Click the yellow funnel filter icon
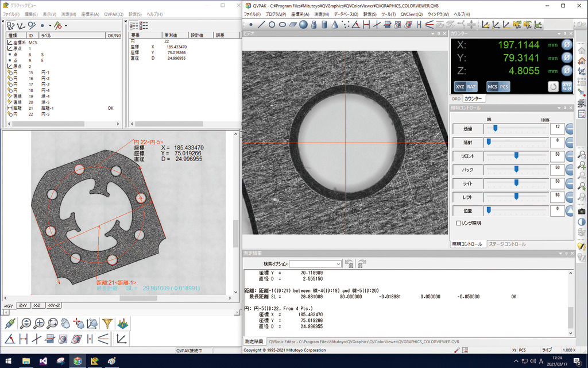Screen dimensions: 588x368 click(x=107, y=323)
